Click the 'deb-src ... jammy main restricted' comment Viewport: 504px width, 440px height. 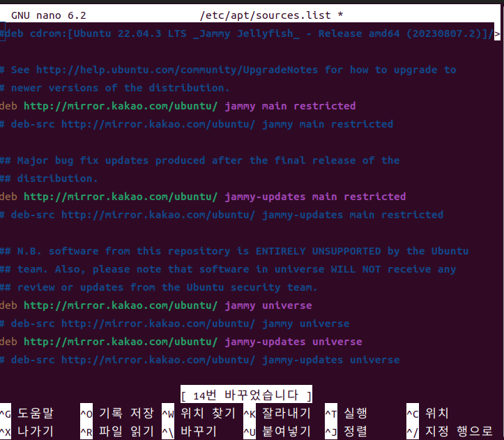tap(197, 124)
